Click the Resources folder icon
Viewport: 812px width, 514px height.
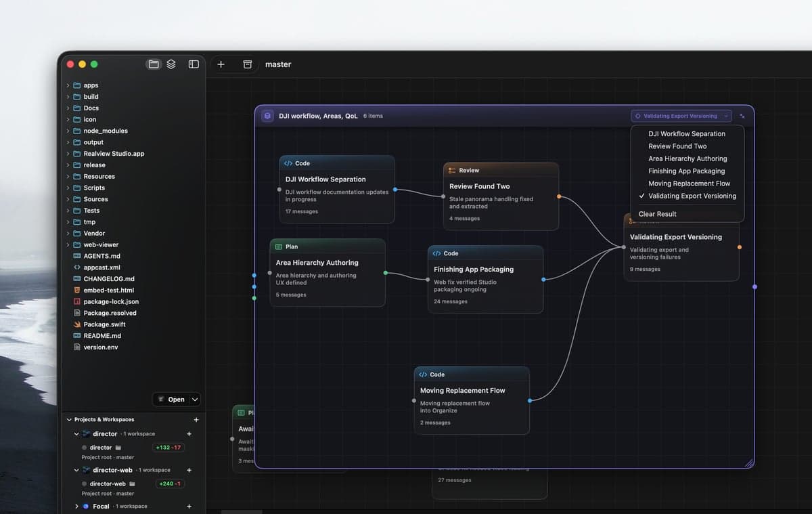(x=77, y=176)
